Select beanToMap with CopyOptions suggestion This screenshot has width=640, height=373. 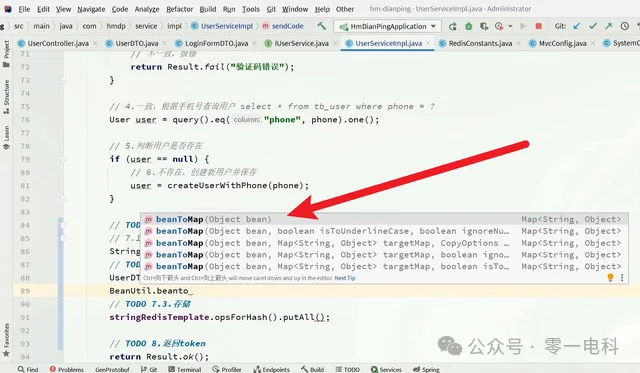point(384,243)
